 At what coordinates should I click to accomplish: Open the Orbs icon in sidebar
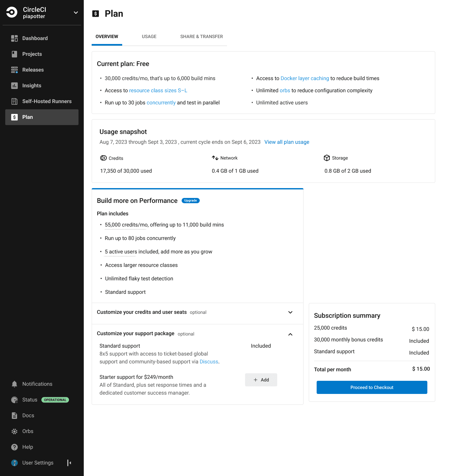click(x=14, y=431)
